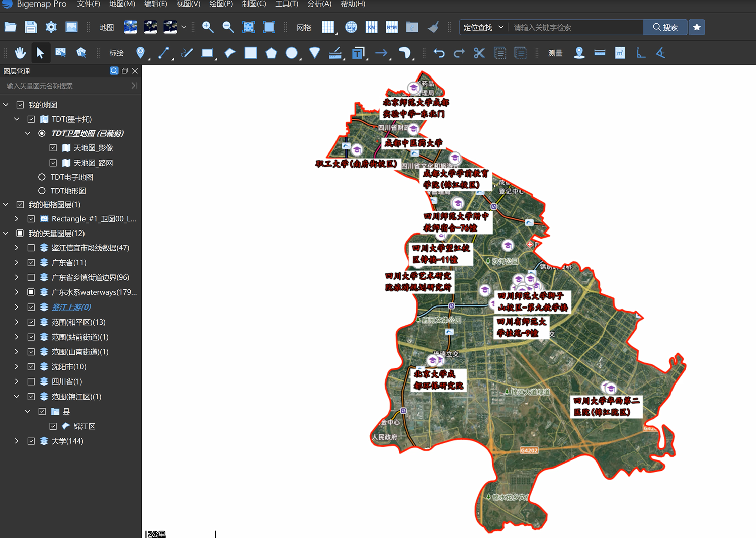Open 地图(M) menu
The height and width of the screenshot is (538, 756).
[x=122, y=4]
